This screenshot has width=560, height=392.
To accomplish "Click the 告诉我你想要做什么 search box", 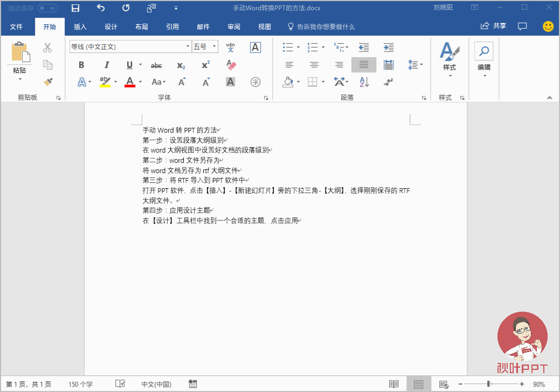I will pyautogui.click(x=321, y=27).
